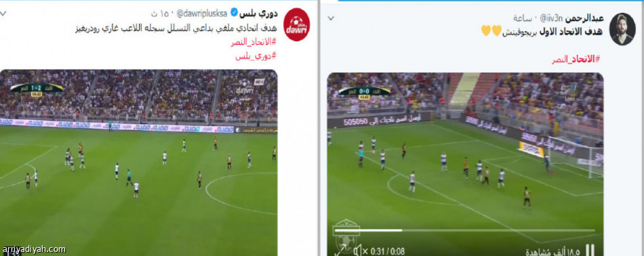Open the #الاتحاد_النصر hashtag in the left tweet
Image resolution: width=644 pixels, height=256 pixels.
tap(254, 43)
